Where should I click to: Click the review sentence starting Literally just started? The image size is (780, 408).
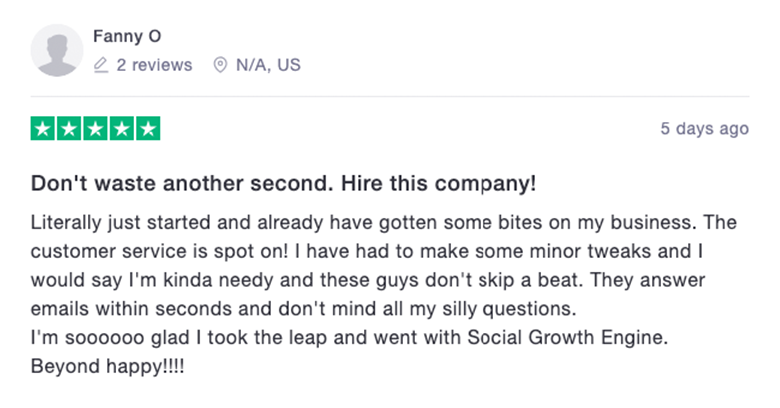[364, 222]
